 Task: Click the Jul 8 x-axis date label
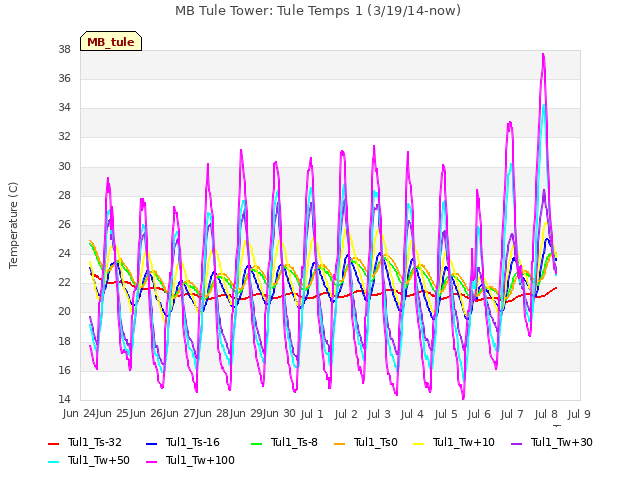pos(546,414)
